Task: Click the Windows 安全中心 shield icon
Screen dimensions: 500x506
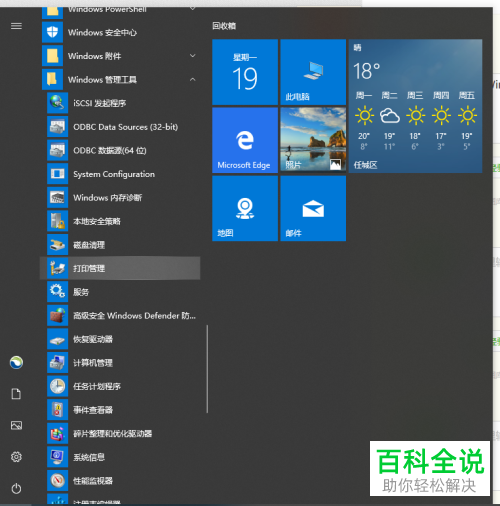Action: click(52, 32)
